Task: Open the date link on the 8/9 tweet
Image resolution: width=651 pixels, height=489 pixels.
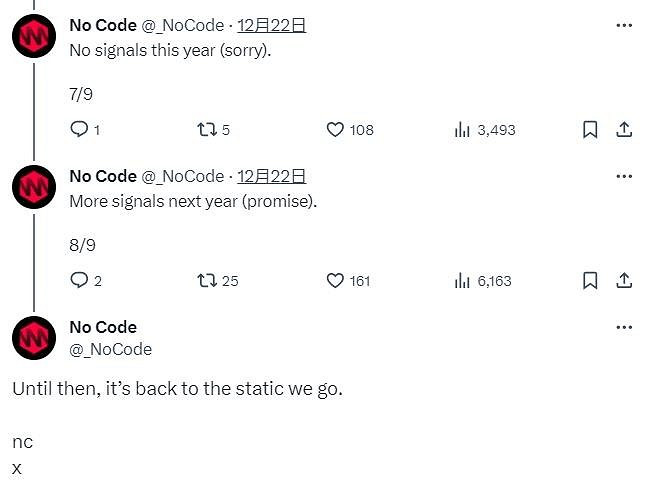Action: click(x=271, y=176)
